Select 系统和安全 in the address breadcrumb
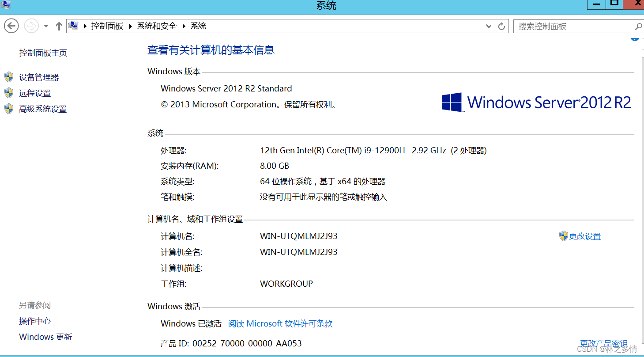This screenshot has width=644, height=357. point(157,26)
